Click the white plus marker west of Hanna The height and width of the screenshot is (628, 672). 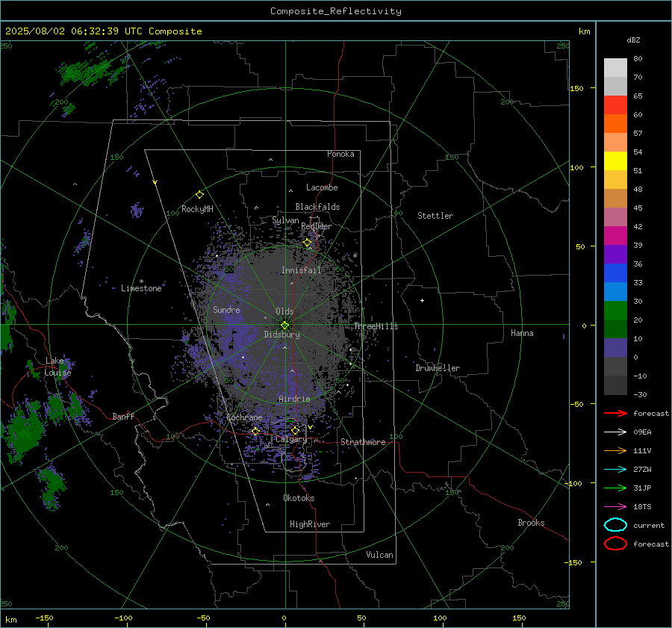point(422,300)
